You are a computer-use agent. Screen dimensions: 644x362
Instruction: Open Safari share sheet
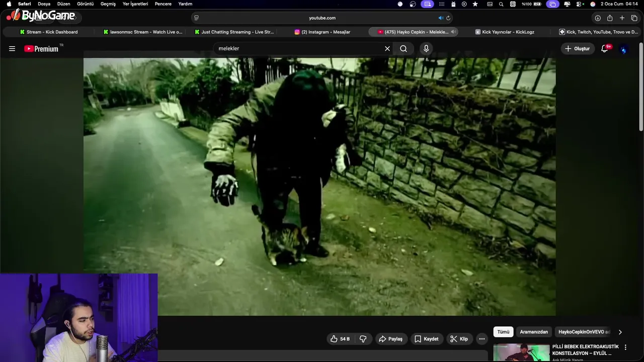tap(610, 18)
